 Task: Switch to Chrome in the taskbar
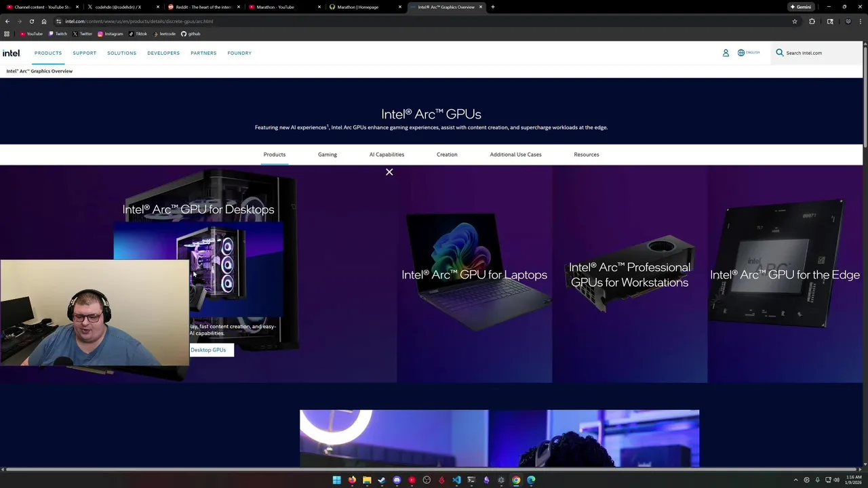(x=516, y=480)
